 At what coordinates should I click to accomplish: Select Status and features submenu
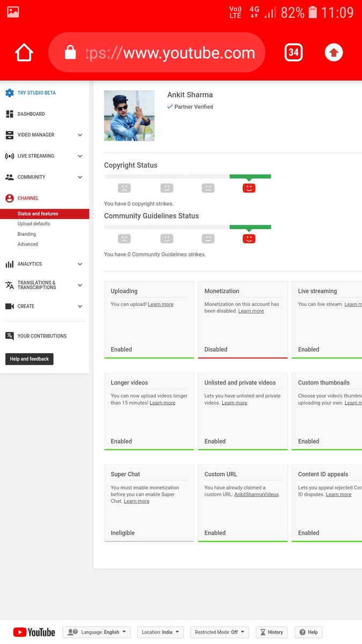click(45, 214)
